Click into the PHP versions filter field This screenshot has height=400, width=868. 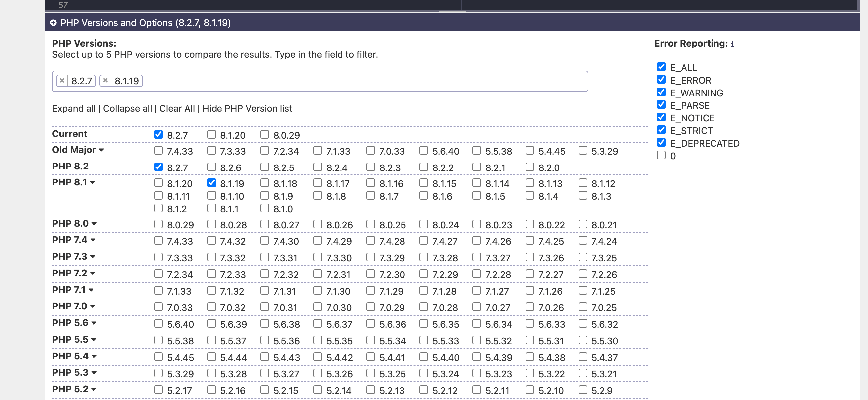(x=337, y=81)
